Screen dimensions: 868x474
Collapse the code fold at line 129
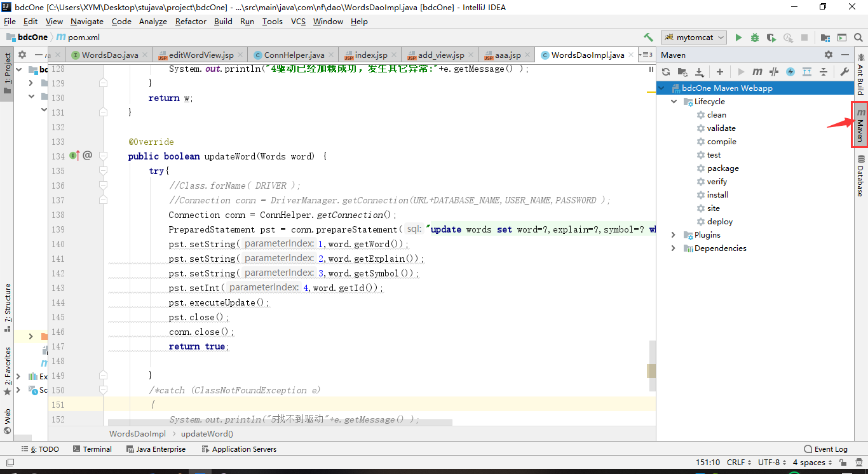(x=103, y=83)
